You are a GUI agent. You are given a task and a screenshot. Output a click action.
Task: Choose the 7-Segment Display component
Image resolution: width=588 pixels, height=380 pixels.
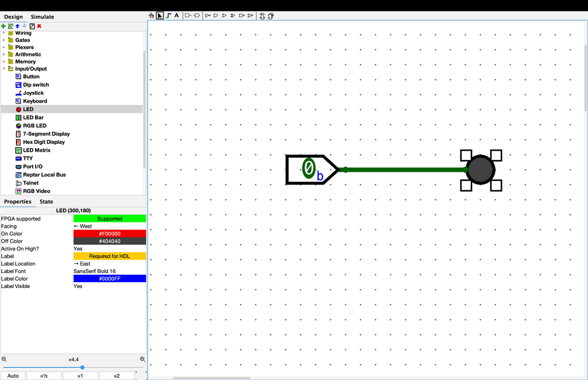[x=46, y=134]
